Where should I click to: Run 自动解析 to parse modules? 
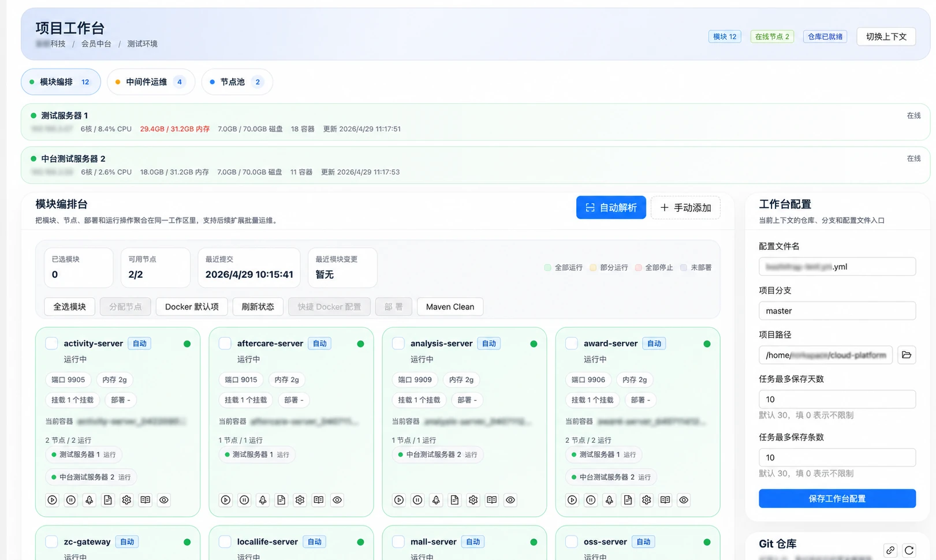point(611,208)
